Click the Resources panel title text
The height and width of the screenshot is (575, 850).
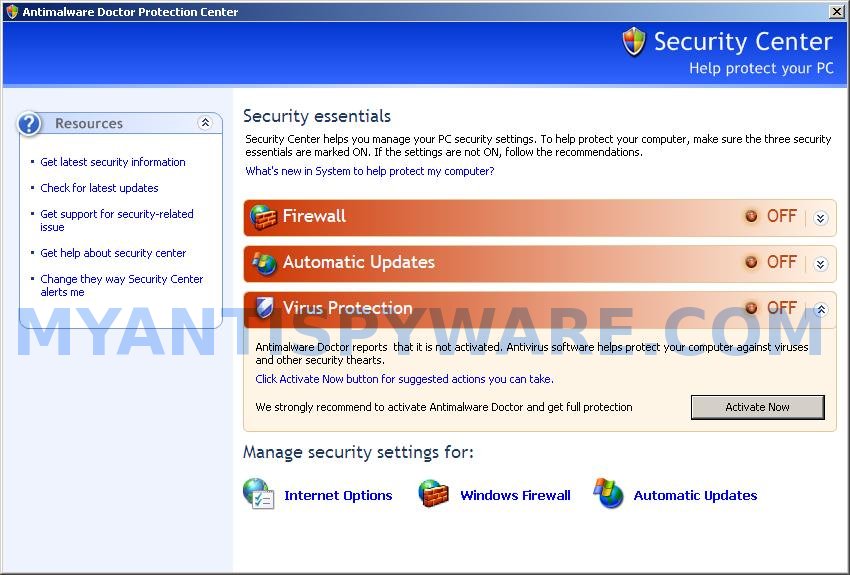(x=89, y=124)
